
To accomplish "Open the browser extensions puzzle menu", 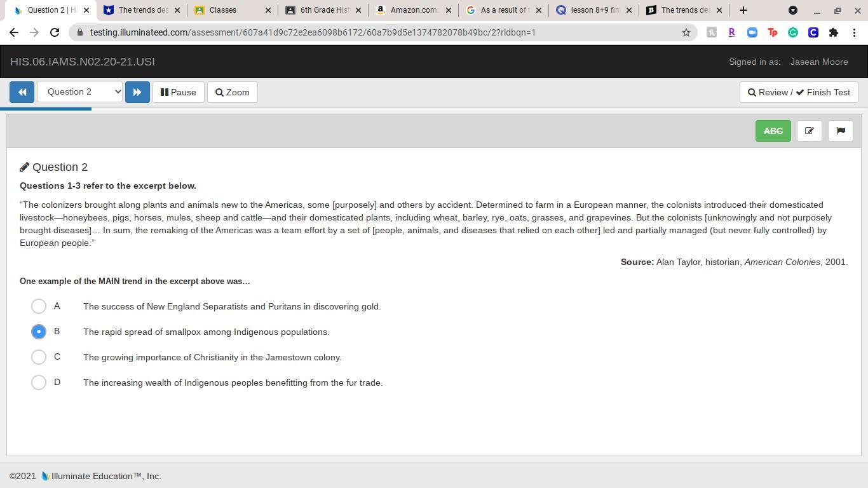I will coord(834,32).
